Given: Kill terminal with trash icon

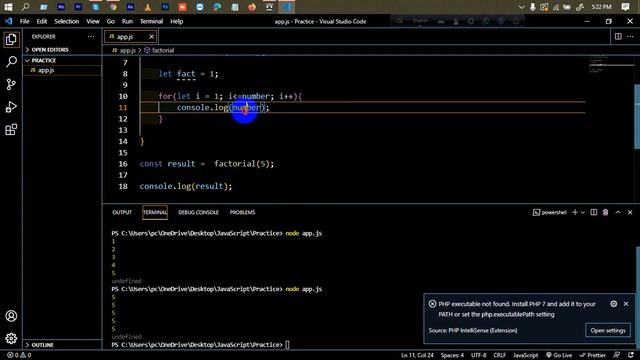Looking at the screenshot, I should [x=605, y=212].
